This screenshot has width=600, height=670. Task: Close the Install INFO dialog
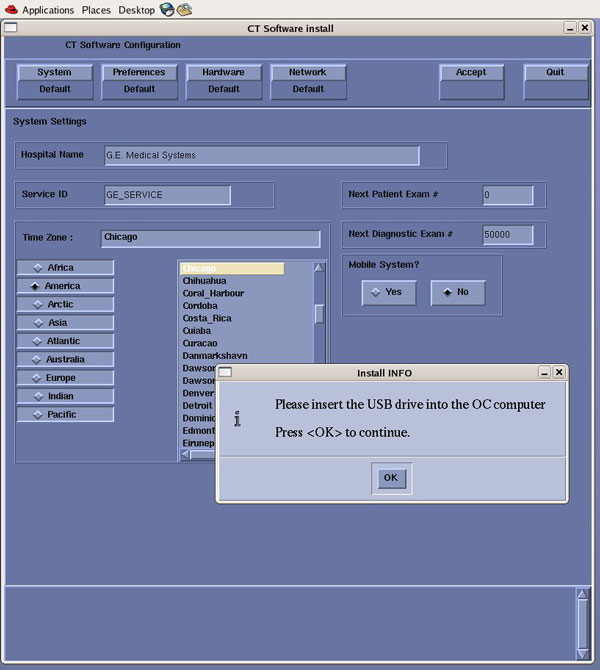[559, 372]
